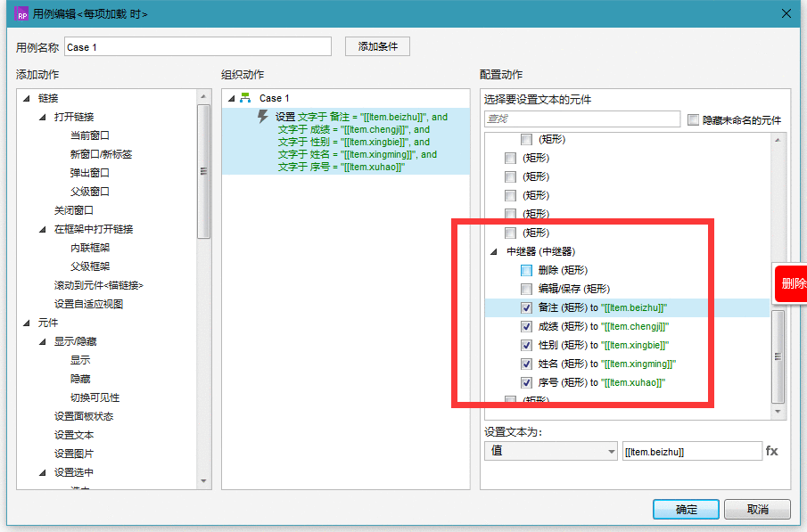This screenshot has width=807, height=532.
Task: Click the red 删除 button at right edge
Action: click(x=791, y=283)
